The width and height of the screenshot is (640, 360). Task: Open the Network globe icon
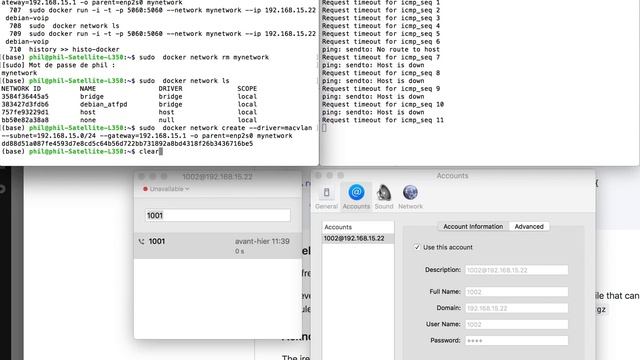click(410, 196)
